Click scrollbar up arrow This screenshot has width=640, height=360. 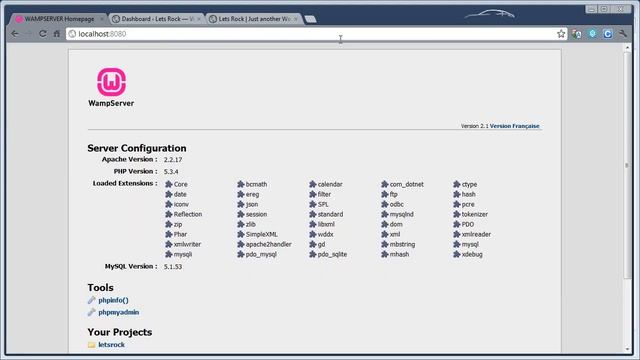click(x=627, y=48)
